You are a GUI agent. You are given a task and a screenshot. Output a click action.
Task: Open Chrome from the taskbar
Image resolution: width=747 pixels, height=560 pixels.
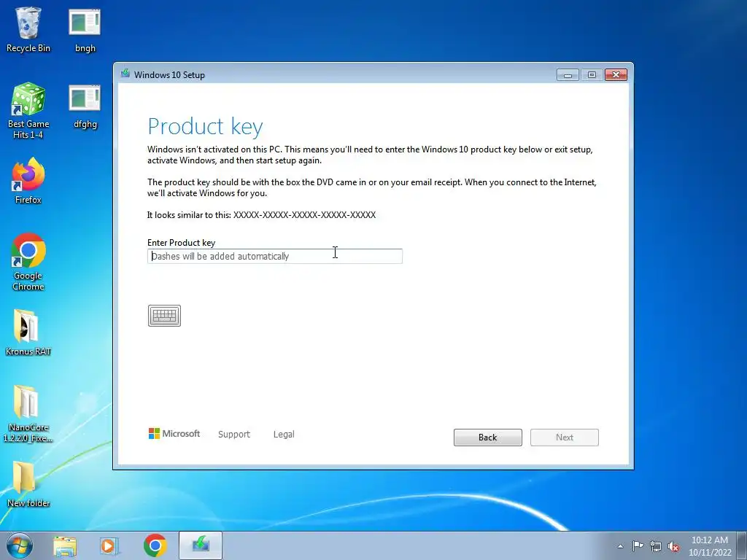point(155,545)
